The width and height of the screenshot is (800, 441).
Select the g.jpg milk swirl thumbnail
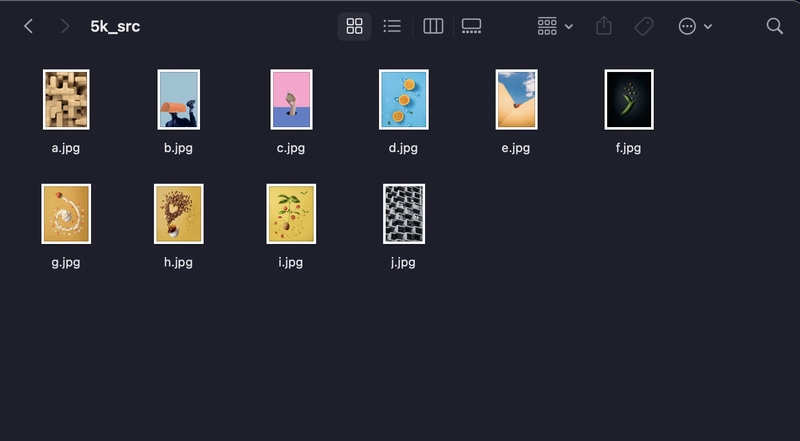[x=66, y=214]
